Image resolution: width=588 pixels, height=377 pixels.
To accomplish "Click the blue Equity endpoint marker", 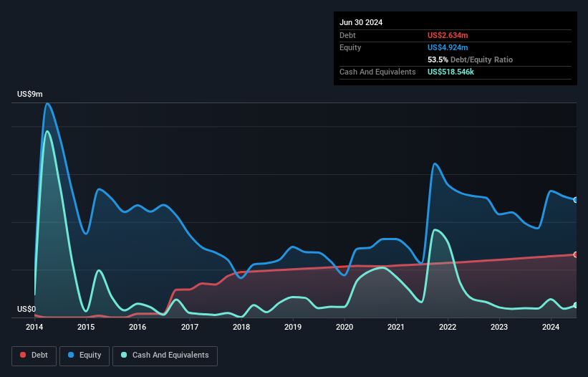I will (576, 200).
